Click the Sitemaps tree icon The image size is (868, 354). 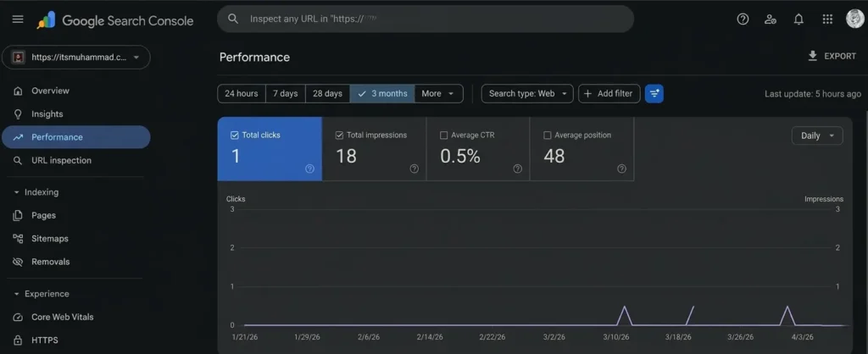pyautogui.click(x=19, y=239)
